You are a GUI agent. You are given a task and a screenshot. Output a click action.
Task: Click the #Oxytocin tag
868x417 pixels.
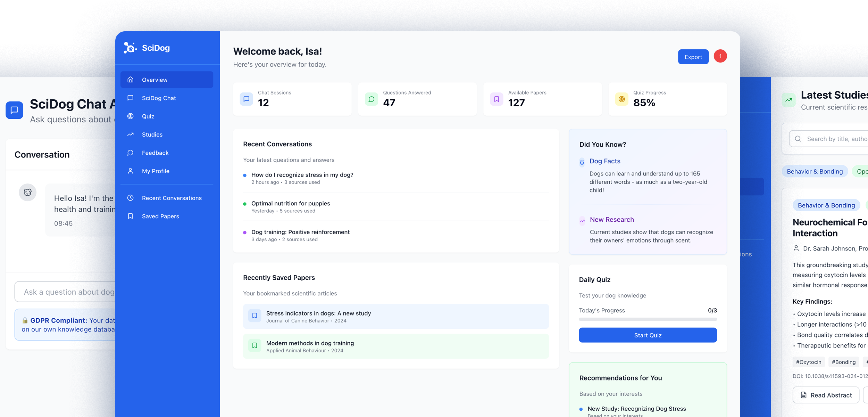(x=809, y=362)
